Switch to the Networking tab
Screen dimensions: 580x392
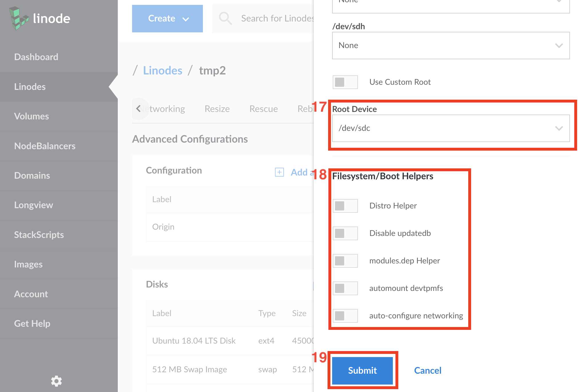pyautogui.click(x=164, y=109)
